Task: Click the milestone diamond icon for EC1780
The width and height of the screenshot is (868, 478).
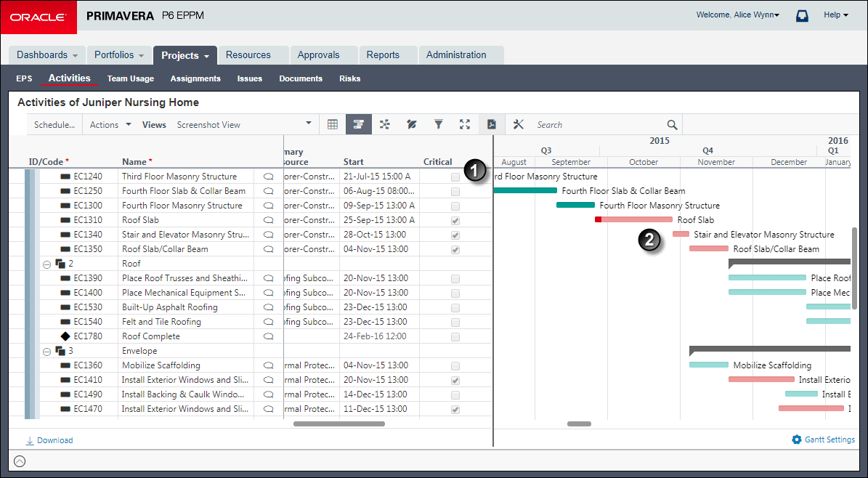Action: (x=65, y=336)
